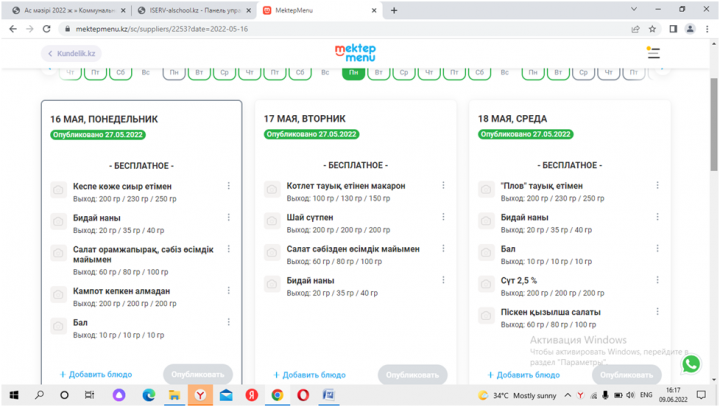Close the MektepMenu browser tab
This screenshot has height=407, width=720.
coord(374,10)
